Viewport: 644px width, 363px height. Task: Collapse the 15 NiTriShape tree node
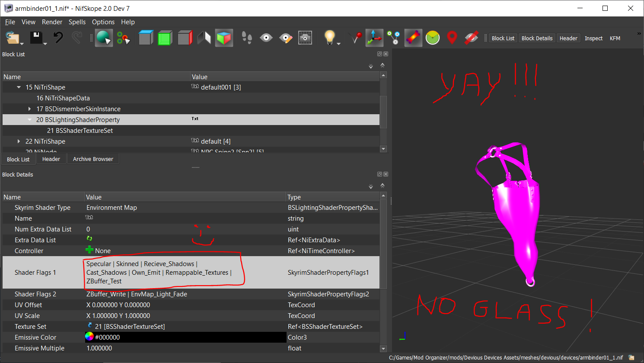pyautogui.click(x=19, y=87)
